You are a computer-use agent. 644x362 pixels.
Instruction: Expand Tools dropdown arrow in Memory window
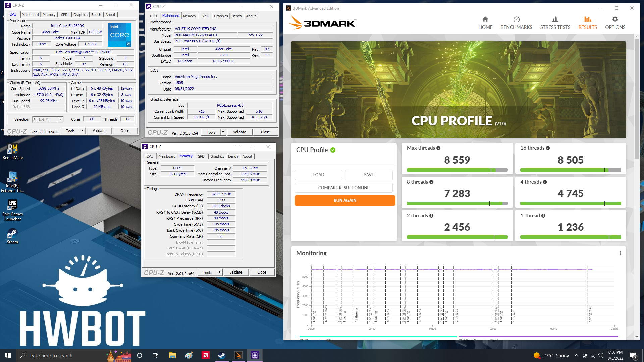[219, 272]
